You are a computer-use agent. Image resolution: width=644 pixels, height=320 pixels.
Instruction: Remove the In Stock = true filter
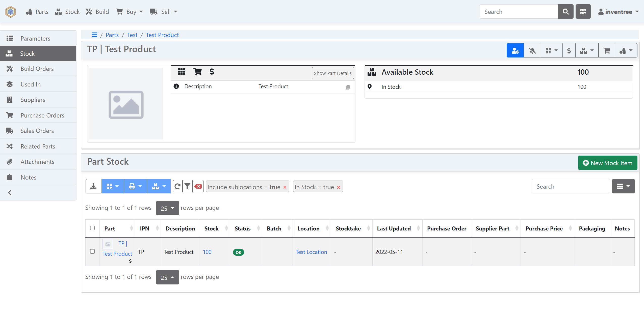pyautogui.click(x=338, y=187)
